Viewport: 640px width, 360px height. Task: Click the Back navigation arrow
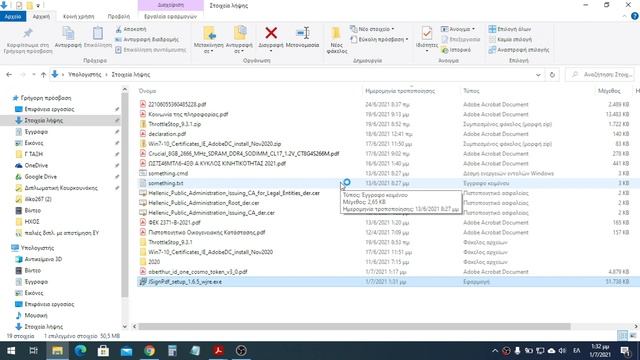pyautogui.click(x=9, y=75)
